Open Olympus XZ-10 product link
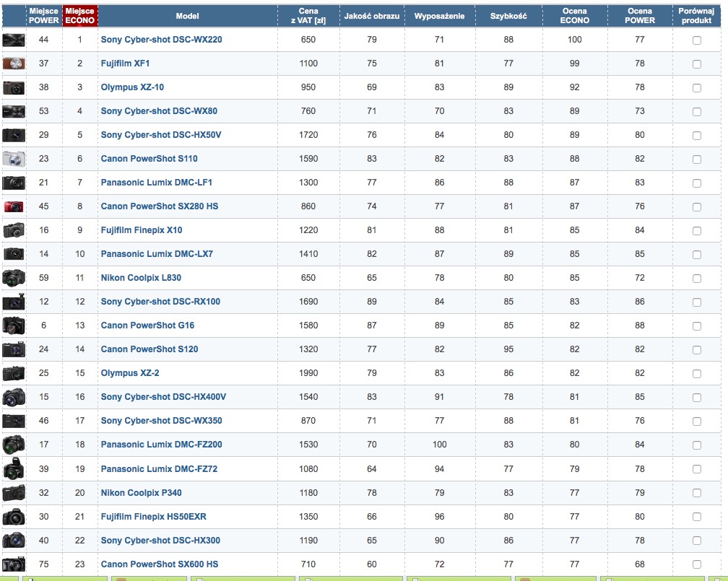This screenshot has width=728, height=581. (132, 87)
